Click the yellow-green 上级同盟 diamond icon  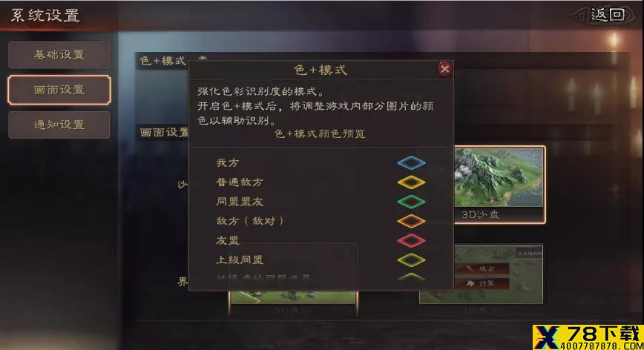(411, 260)
